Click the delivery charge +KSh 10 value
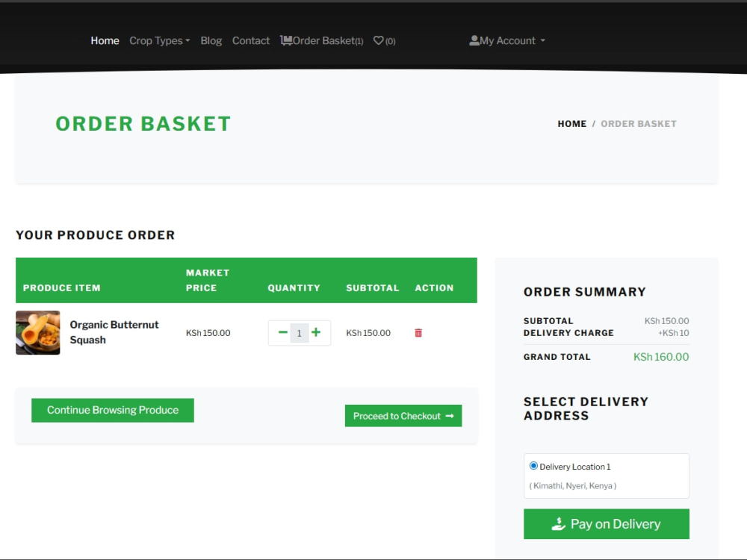This screenshot has height=560, width=747. click(x=674, y=333)
